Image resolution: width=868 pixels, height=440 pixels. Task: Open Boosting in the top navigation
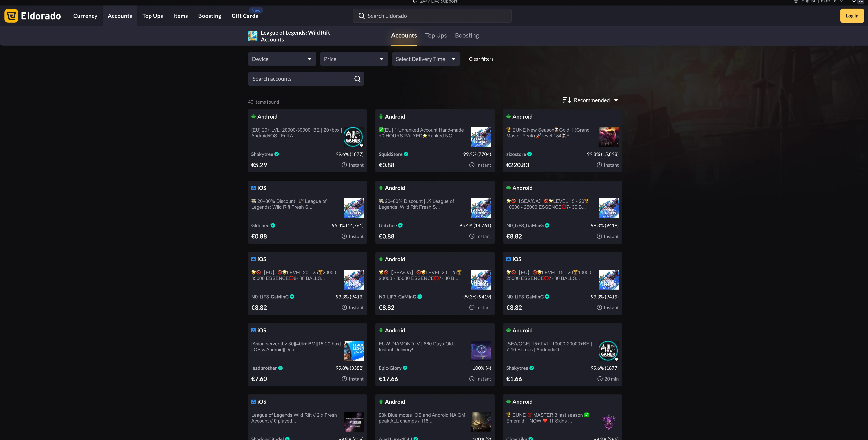[209, 16]
